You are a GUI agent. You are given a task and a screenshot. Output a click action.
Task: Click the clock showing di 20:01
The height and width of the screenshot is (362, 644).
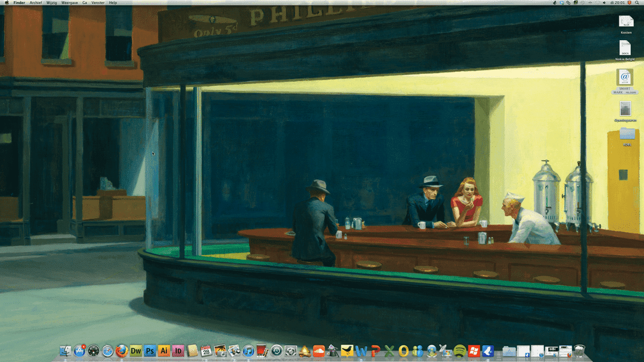[x=618, y=3]
